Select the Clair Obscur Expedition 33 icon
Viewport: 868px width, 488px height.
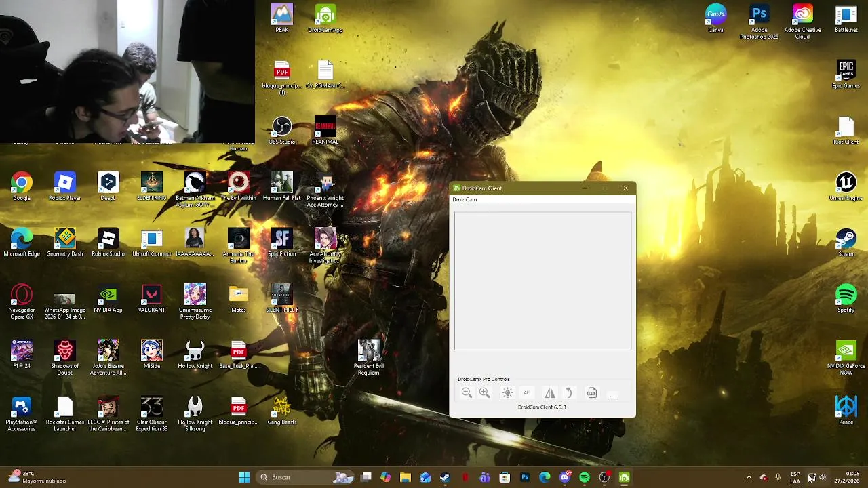152,414
